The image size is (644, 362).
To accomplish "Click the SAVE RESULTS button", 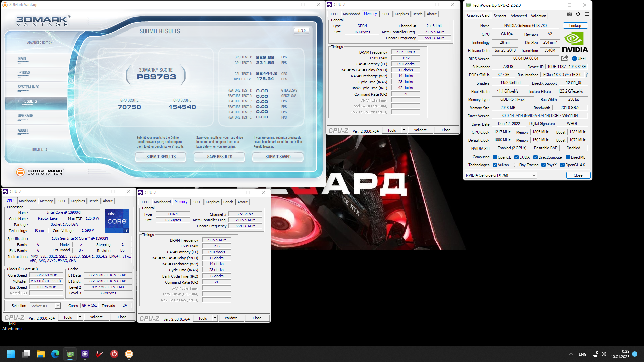I will [x=219, y=157].
